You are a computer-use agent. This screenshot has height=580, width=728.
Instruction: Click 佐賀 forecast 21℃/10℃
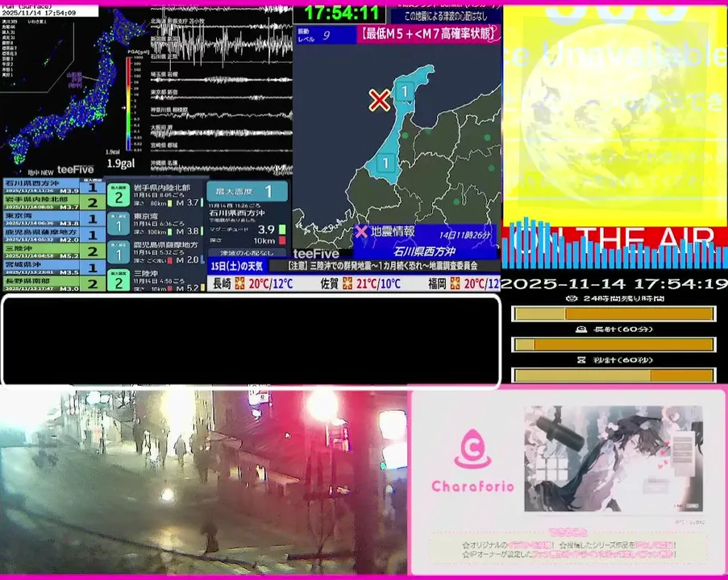point(378,284)
